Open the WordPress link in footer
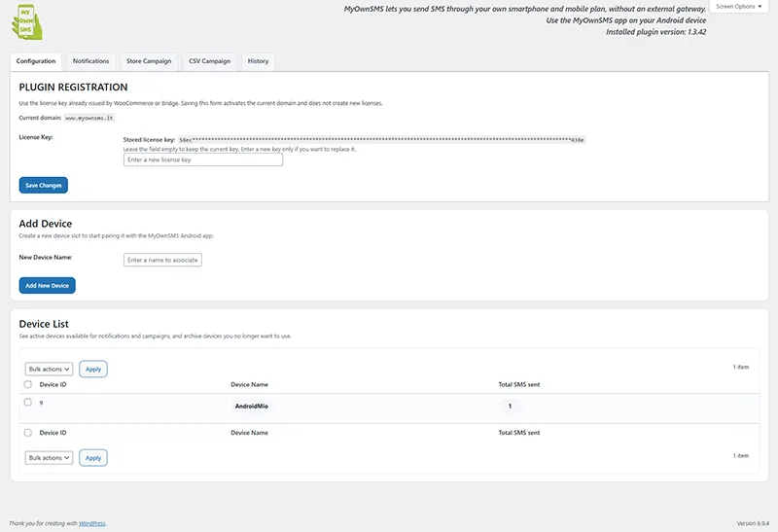 [x=91, y=523]
